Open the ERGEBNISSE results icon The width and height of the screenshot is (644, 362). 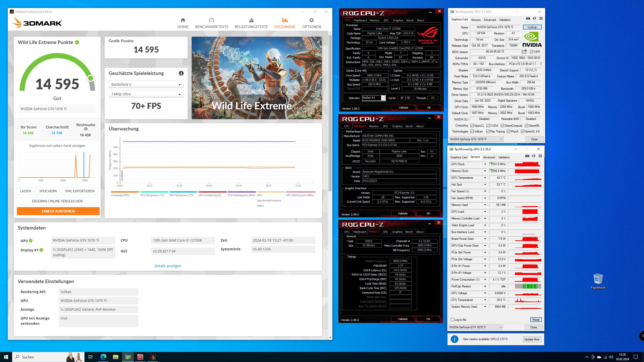coord(285,20)
